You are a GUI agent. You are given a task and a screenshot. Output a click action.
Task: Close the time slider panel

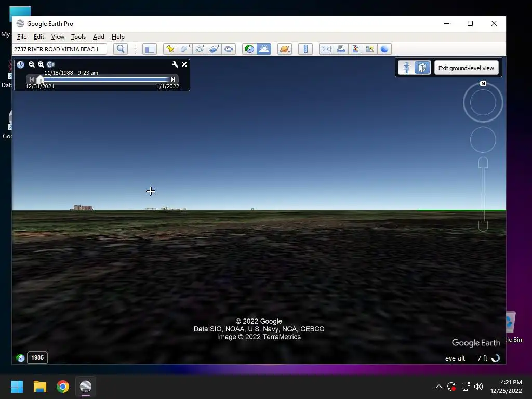pyautogui.click(x=184, y=64)
